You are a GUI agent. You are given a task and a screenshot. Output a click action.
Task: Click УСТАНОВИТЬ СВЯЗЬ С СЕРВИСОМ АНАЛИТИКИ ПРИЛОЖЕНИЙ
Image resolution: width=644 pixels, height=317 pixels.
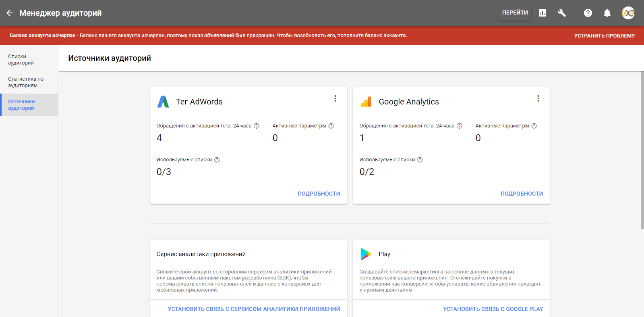coord(254,309)
